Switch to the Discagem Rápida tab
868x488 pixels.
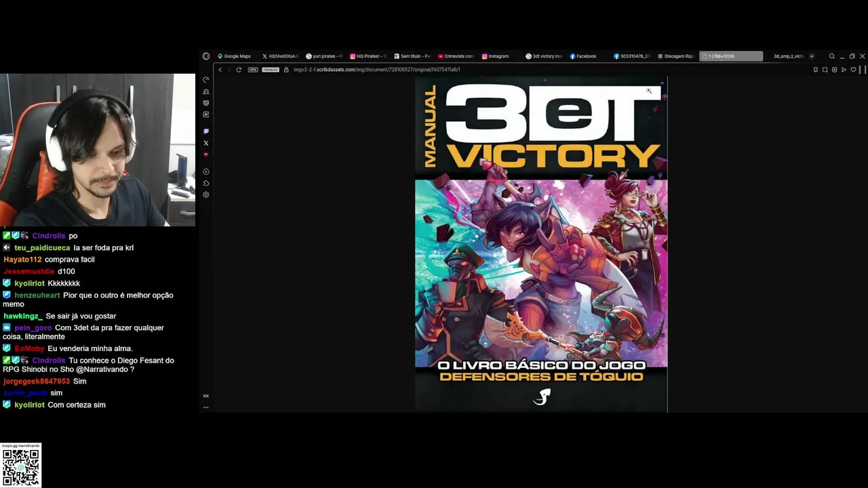(x=677, y=56)
